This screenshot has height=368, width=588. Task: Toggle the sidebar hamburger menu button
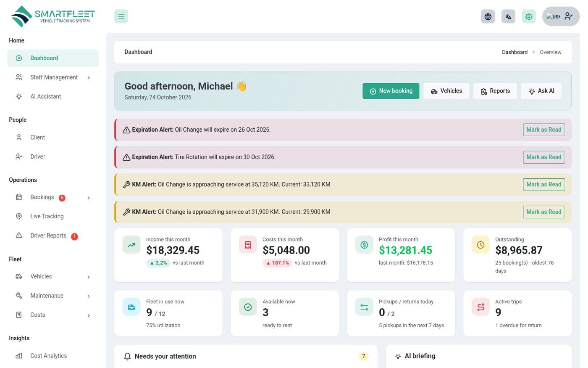click(121, 16)
